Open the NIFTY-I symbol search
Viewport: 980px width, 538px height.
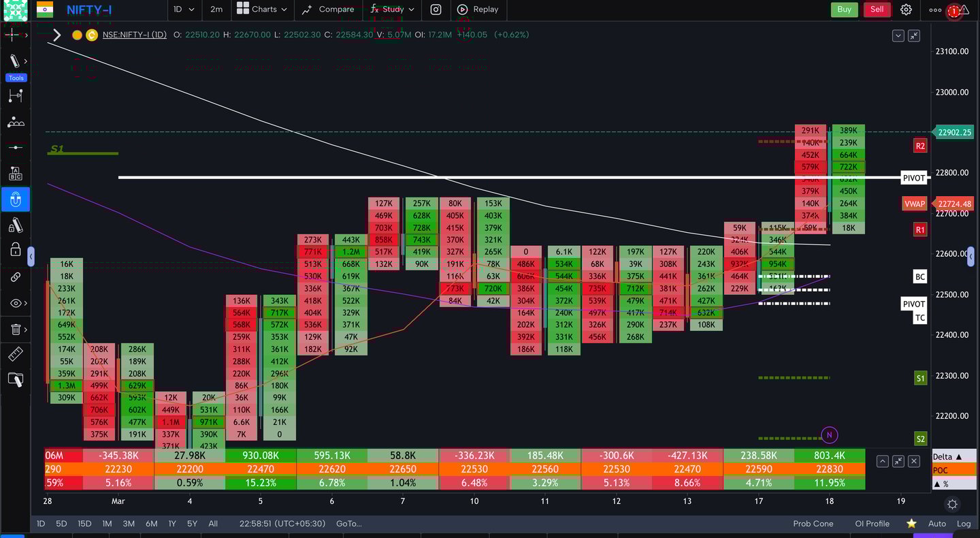(89, 10)
